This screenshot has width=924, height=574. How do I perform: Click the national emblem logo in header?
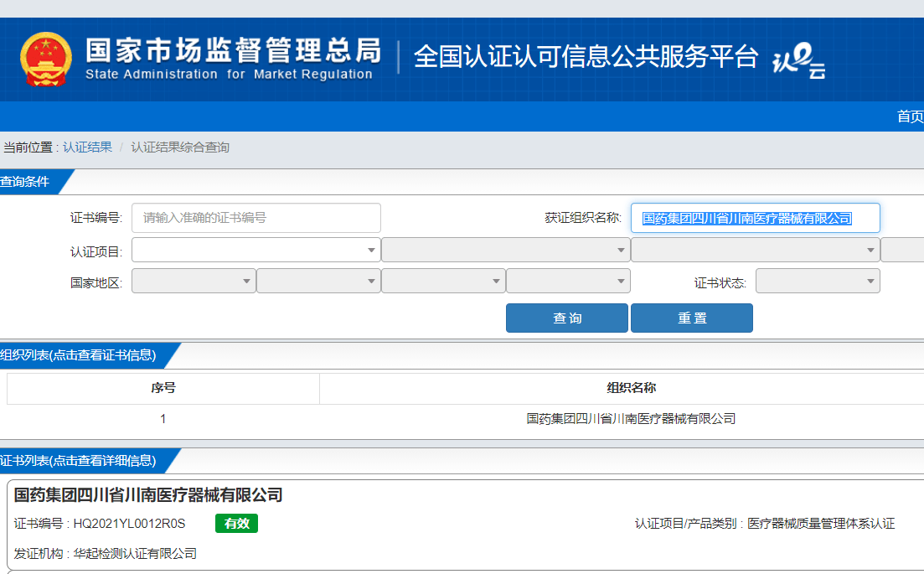[46, 59]
